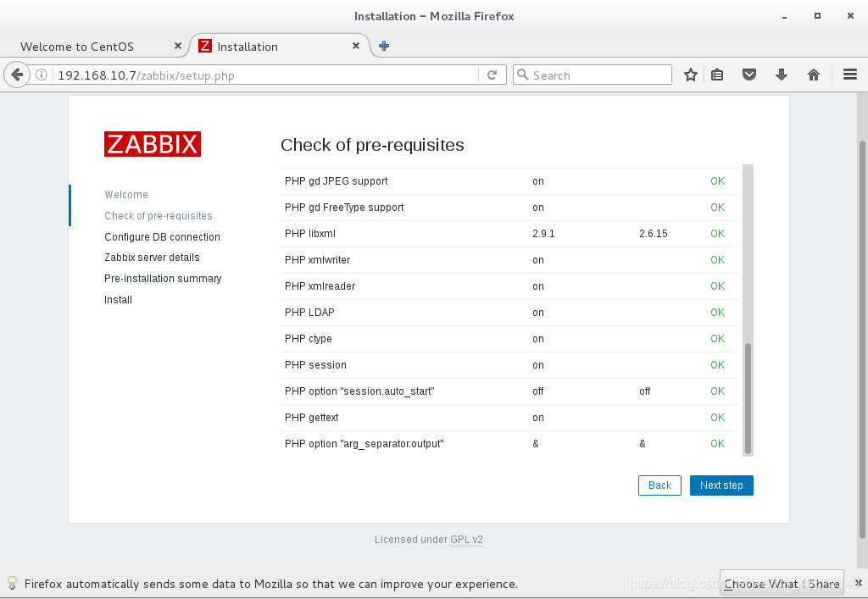868x599 pixels.
Task: Click the PHP session row label
Action: 315,365
